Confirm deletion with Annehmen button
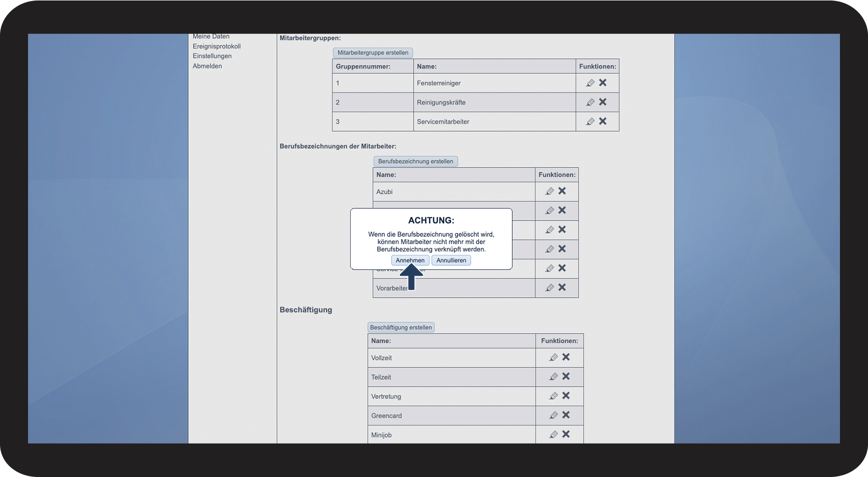Screen dimensions: 868x477 point(410,260)
